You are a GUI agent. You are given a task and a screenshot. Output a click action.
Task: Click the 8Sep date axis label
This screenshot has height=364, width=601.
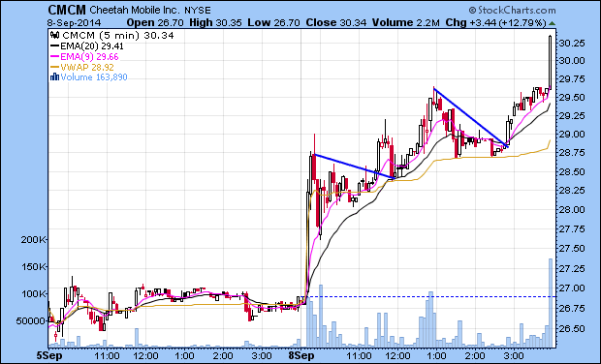(301, 355)
